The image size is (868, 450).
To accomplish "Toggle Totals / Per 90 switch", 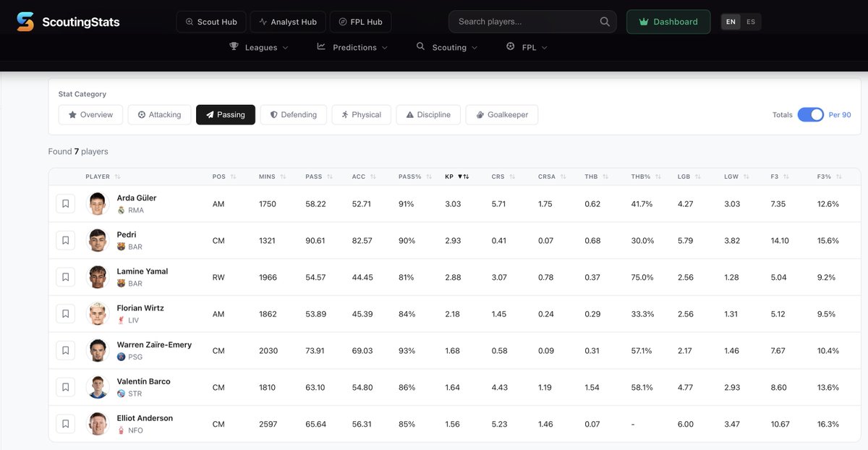I will [x=810, y=114].
